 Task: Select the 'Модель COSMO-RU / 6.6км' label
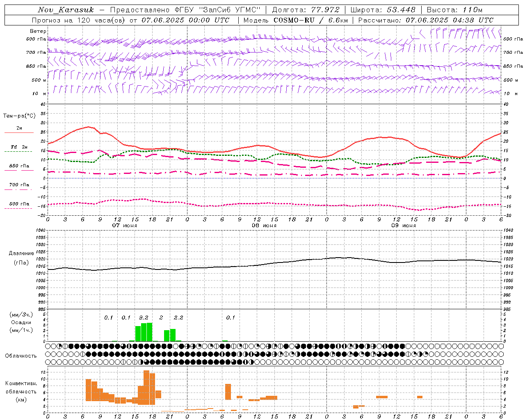click(296, 20)
